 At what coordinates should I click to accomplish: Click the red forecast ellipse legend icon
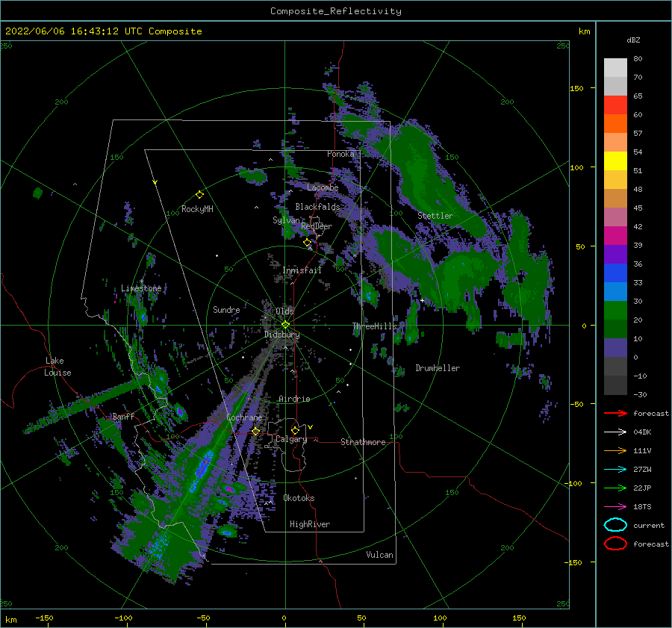click(615, 544)
